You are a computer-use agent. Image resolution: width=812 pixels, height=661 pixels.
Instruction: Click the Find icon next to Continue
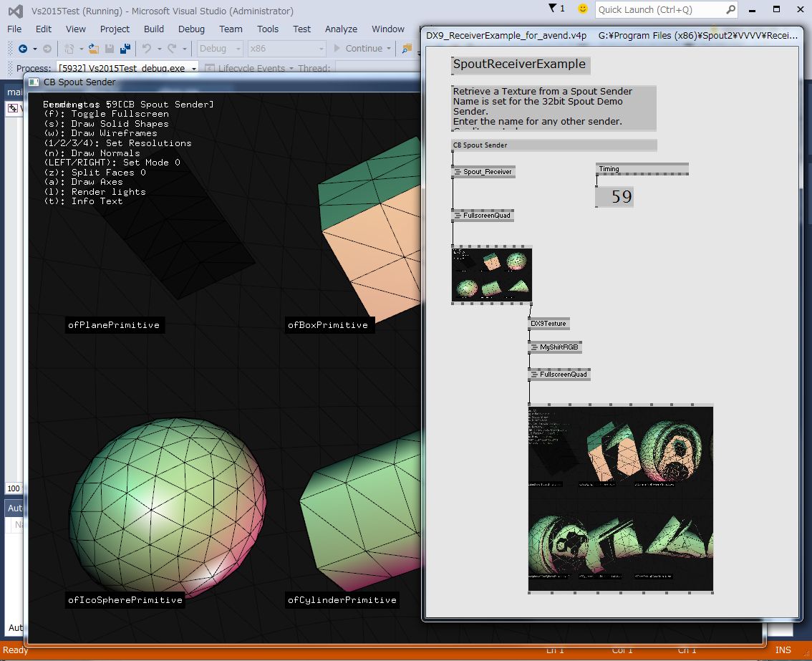[x=405, y=49]
